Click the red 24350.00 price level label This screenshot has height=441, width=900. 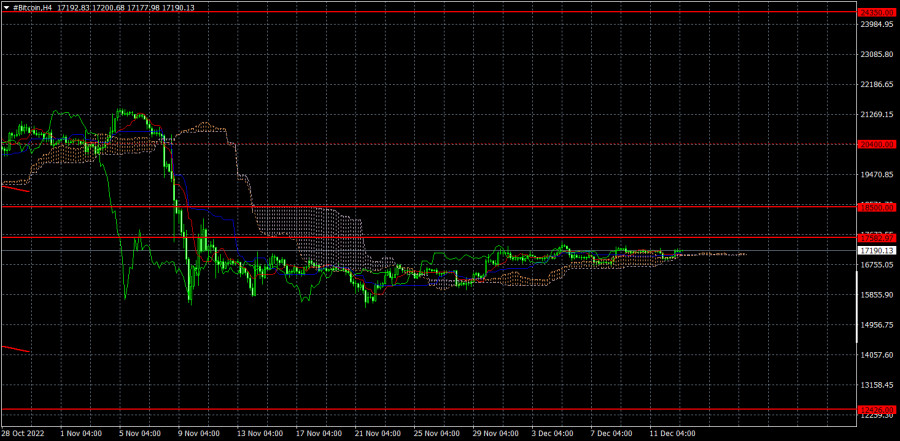(x=877, y=12)
